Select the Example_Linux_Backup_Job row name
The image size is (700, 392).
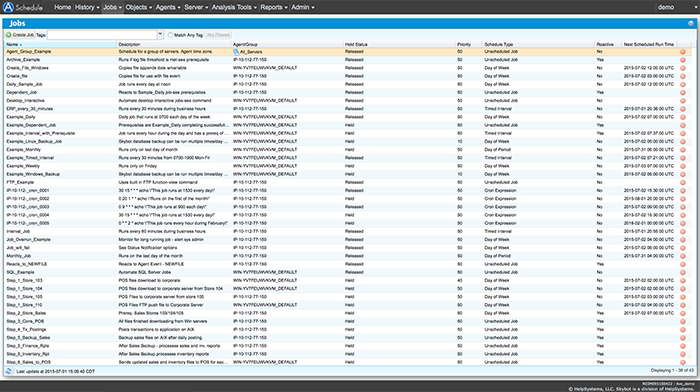click(x=34, y=142)
